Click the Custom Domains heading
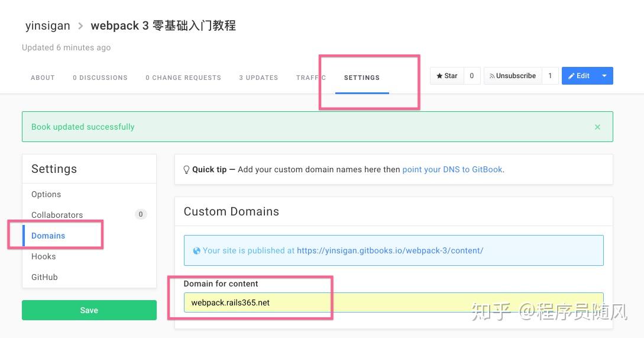Image resolution: width=644 pixels, height=338 pixels. (x=231, y=211)
